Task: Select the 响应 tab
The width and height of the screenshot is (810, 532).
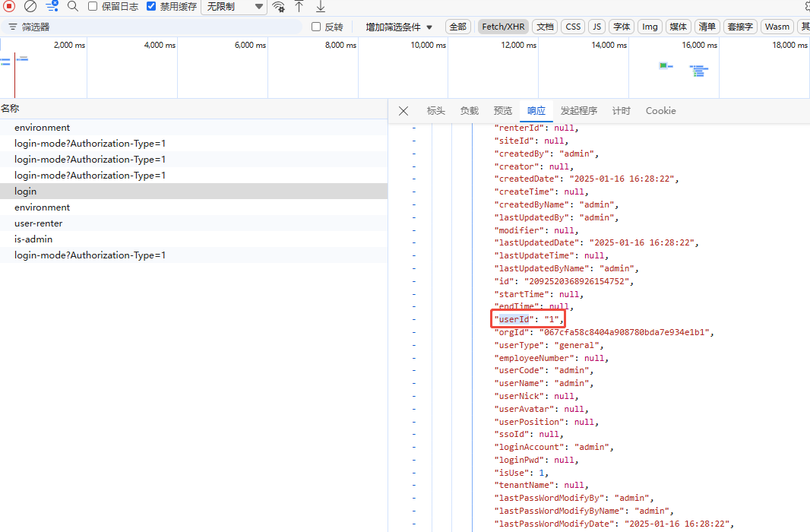Action: (x=536, y=110)
